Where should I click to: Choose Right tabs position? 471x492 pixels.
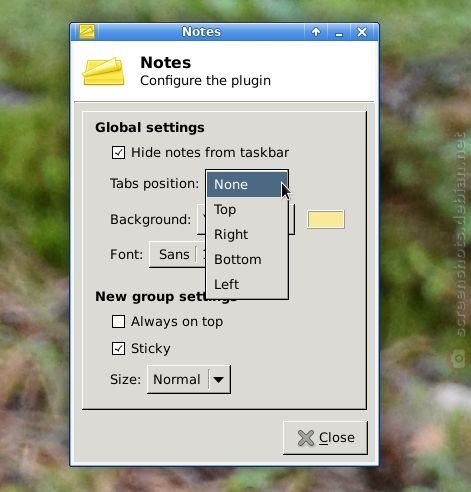[x=247, y=235]
